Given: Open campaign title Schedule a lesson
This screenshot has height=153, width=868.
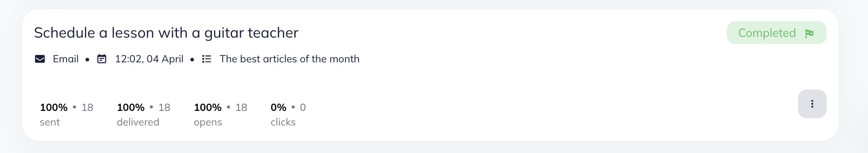Looking at the screenshot, I should tap(166, 33).
